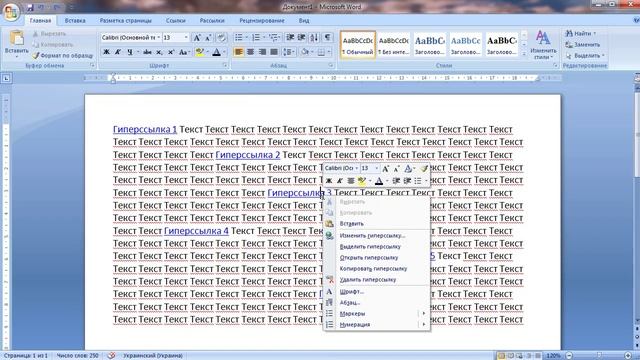This screenshot has height=360, width=640.
Task: Switch to the Вставка ribbon tab
Action: click(x=75, y=20)
